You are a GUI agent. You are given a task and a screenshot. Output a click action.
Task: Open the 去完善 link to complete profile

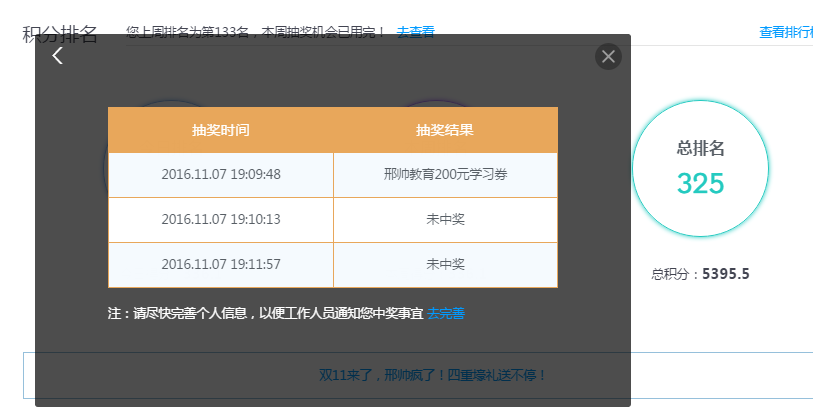[x=446, y=314]
